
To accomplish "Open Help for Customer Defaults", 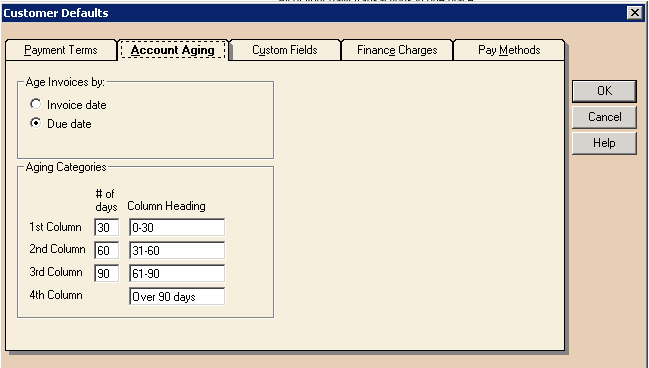I will click(x=604, y=143).
